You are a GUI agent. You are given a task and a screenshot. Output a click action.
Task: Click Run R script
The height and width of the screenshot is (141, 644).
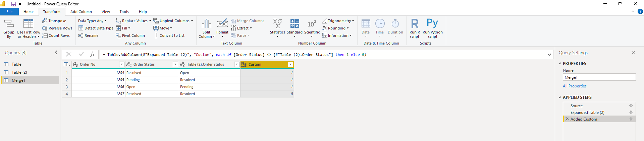[x=415, y=29]
